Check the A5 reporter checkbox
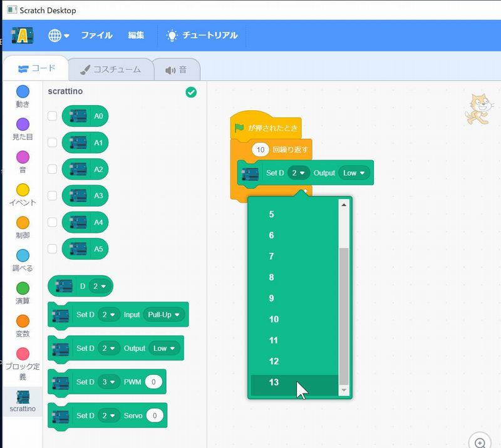Viewport: 501px width, 448px height. (x=53, y=248)
